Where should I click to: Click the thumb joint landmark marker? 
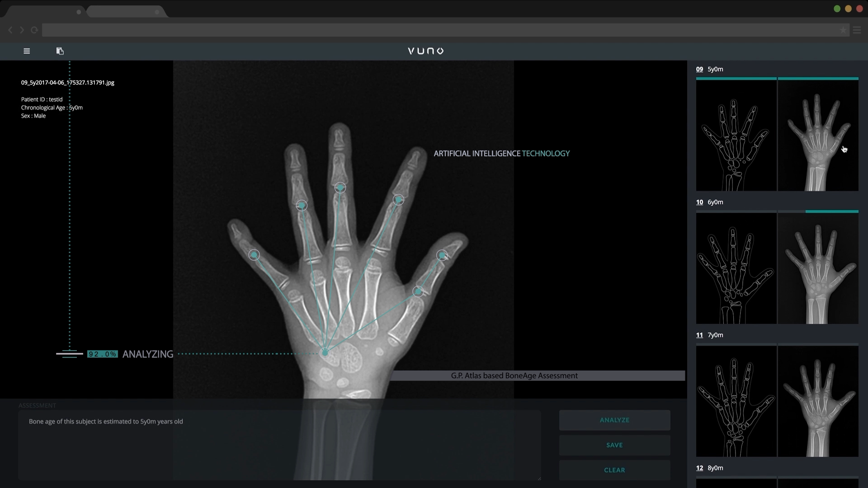[x=418, y=291]
